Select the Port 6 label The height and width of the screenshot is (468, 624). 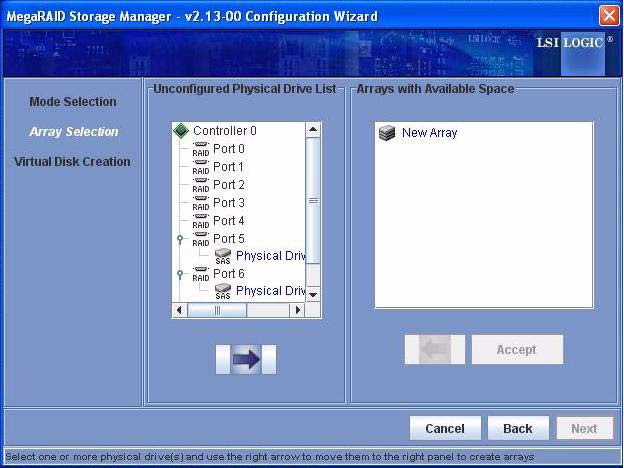point(229,273)
